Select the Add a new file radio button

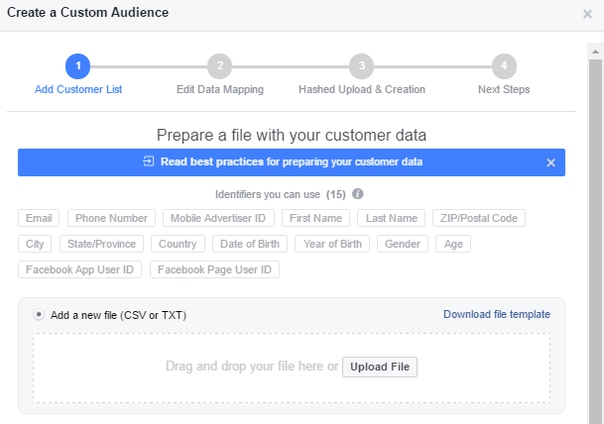pyautogui.click(x=39, y=315)
